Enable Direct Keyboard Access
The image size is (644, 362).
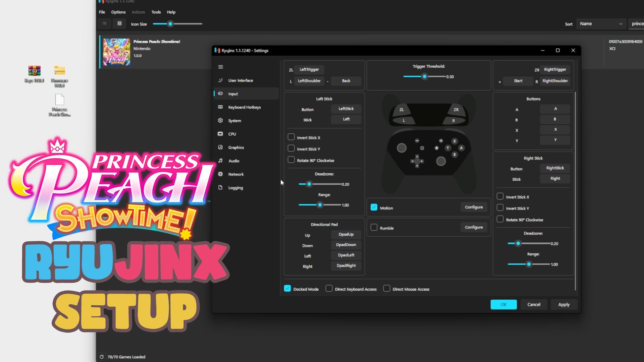point(329,289)
